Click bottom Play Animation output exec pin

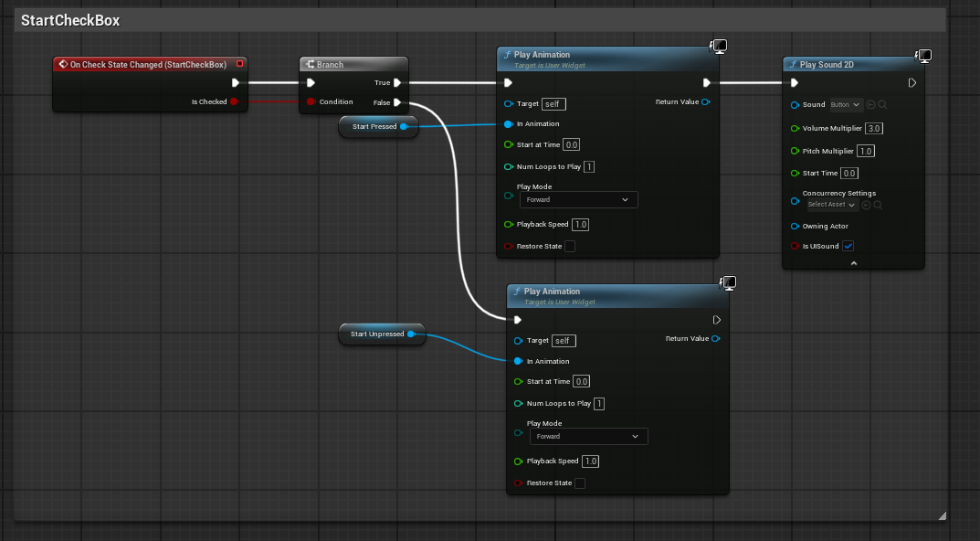click(717, 320)
